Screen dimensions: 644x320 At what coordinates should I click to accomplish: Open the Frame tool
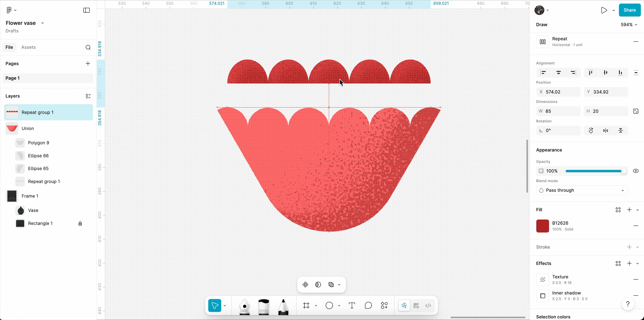(306, 305)
